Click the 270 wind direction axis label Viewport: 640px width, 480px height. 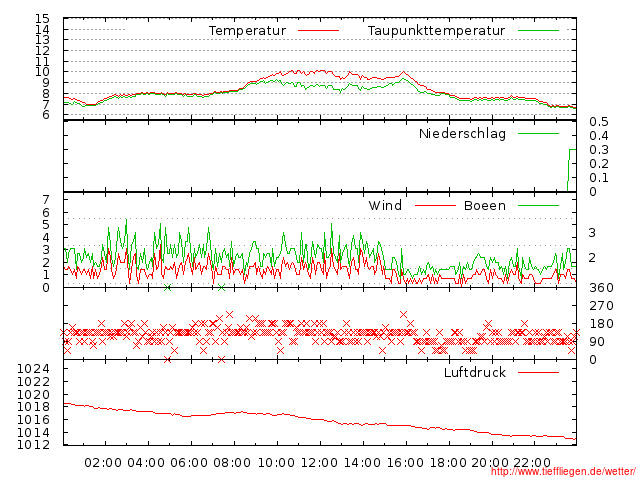[x=601, y=306]
